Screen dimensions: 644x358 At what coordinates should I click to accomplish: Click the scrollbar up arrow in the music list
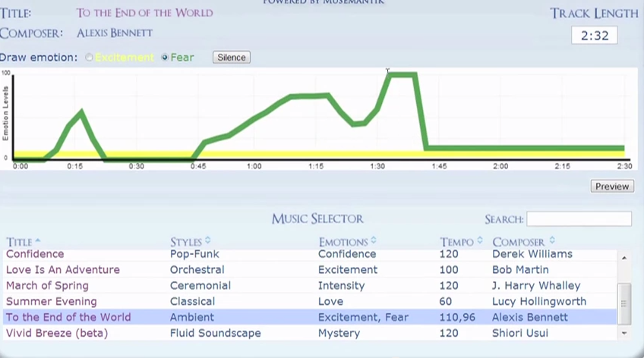click(x=624, y=258)
